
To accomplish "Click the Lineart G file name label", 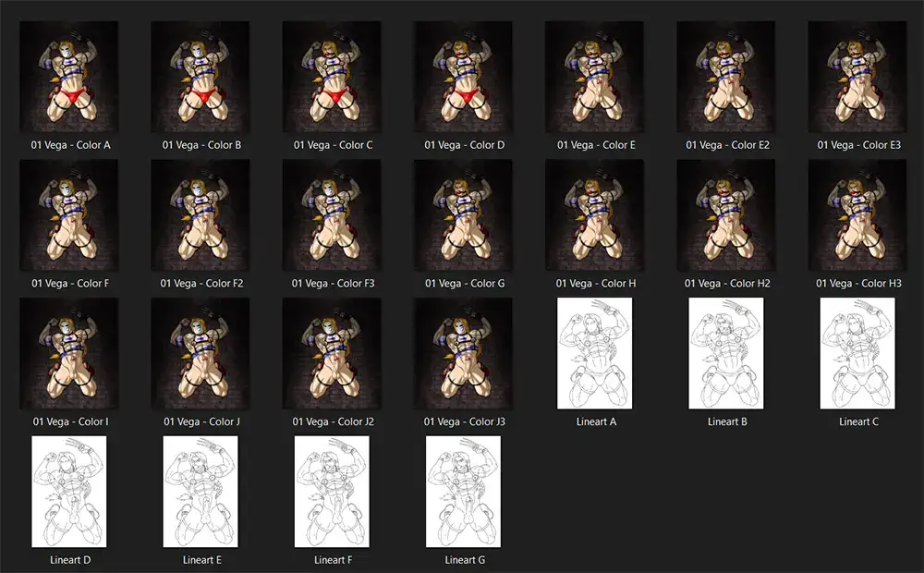I will pyautogui.click(x=464, y=560).
